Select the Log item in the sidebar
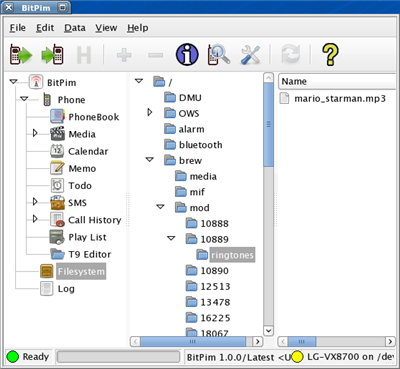 66,289
